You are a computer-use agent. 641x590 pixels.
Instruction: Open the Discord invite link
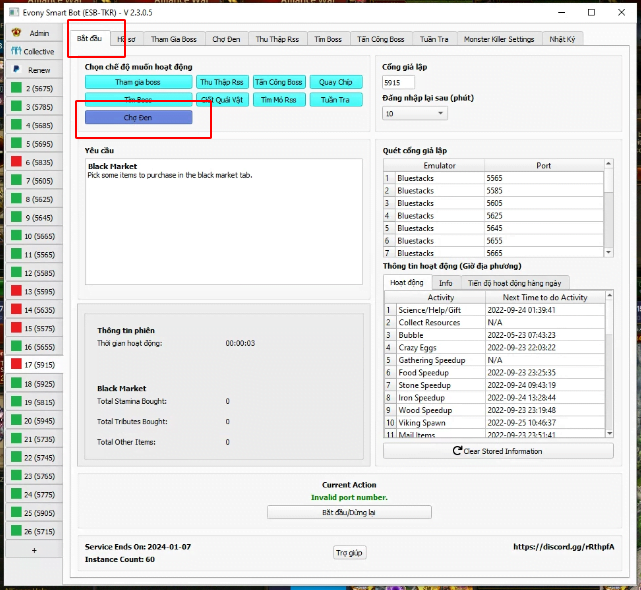click(565, 547)
